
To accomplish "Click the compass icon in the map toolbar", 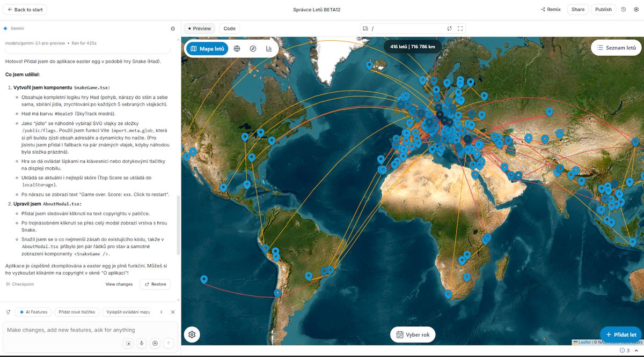I will [x=253, y=49].
